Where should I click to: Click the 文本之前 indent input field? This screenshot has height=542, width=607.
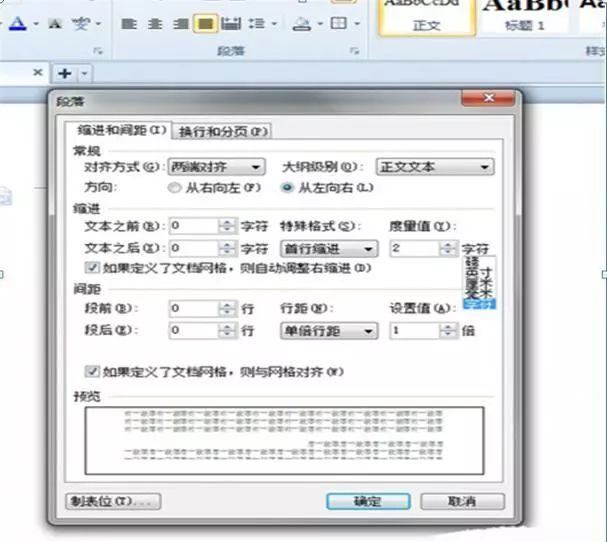[x=194, y=226]
